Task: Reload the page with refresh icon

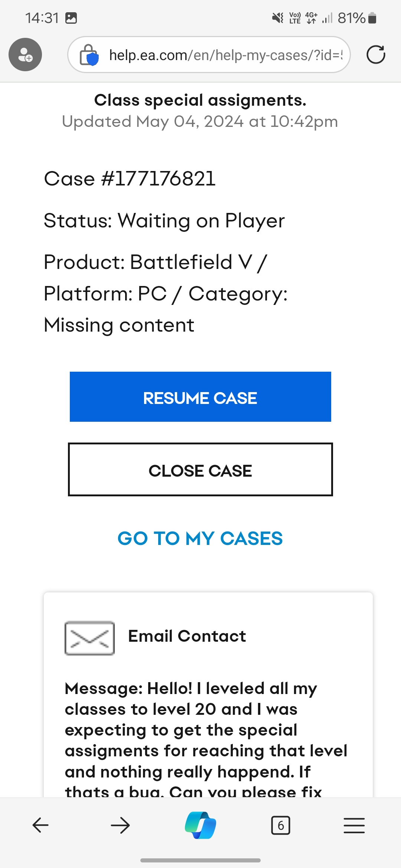Action: pyautogui.click(x=375, y=55)
